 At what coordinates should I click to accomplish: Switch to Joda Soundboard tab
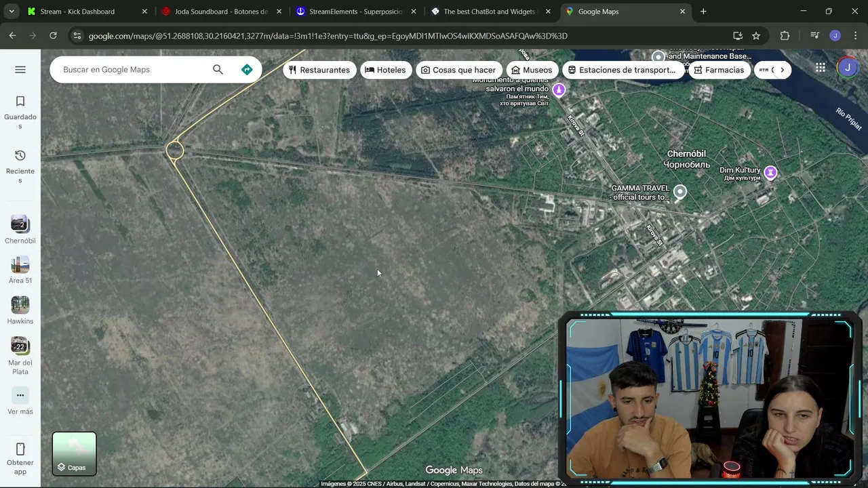coord(220,12)
